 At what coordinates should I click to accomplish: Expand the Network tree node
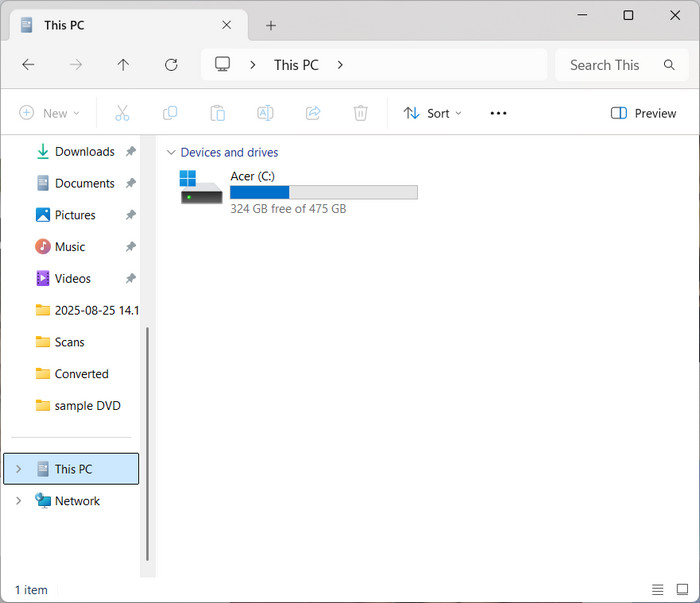click(18, 501)
